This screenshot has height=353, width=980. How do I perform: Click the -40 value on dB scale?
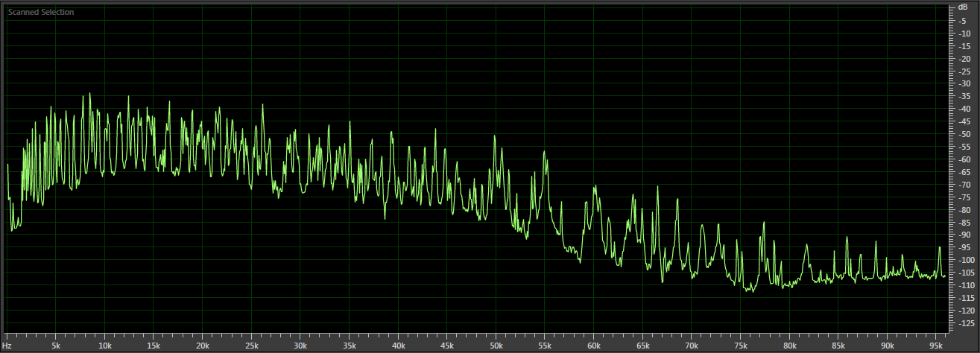point(964,109)
